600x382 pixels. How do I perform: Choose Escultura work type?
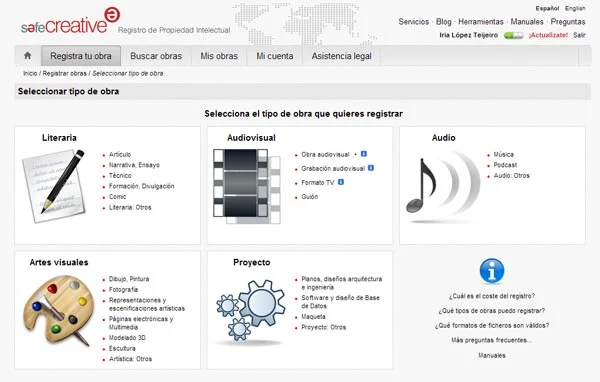pos(122,348)
